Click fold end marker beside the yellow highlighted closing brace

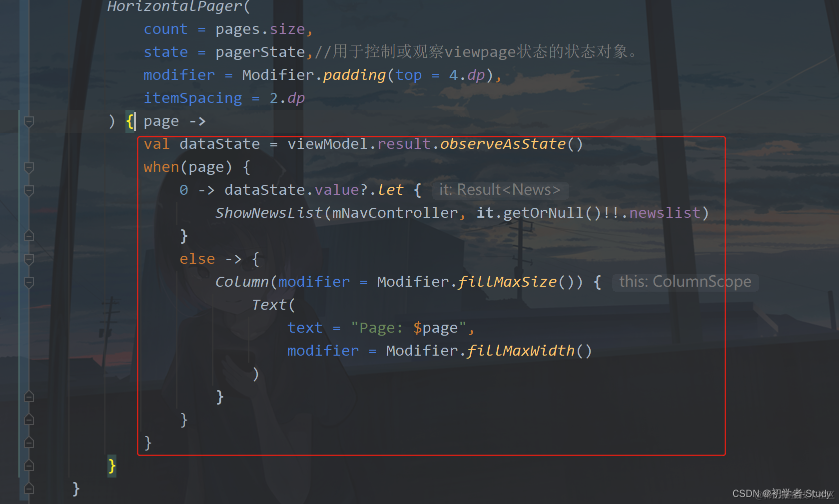tap(29, 465)
